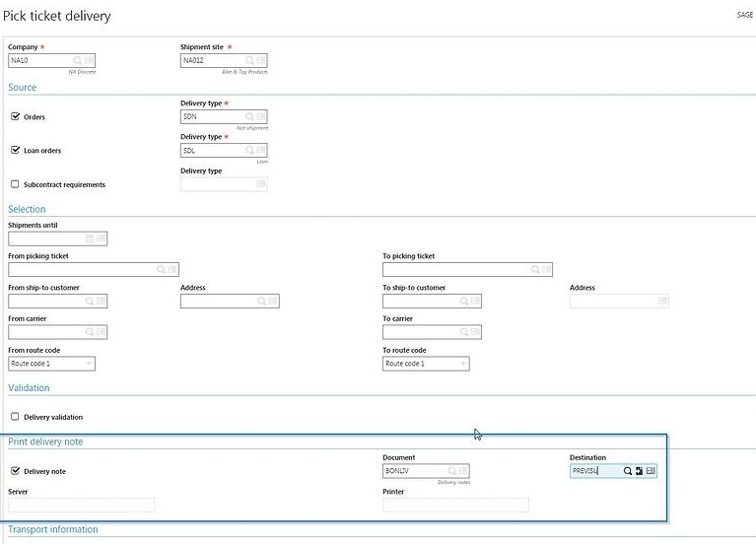Click the Transport information section header

[x=53, y=529]
